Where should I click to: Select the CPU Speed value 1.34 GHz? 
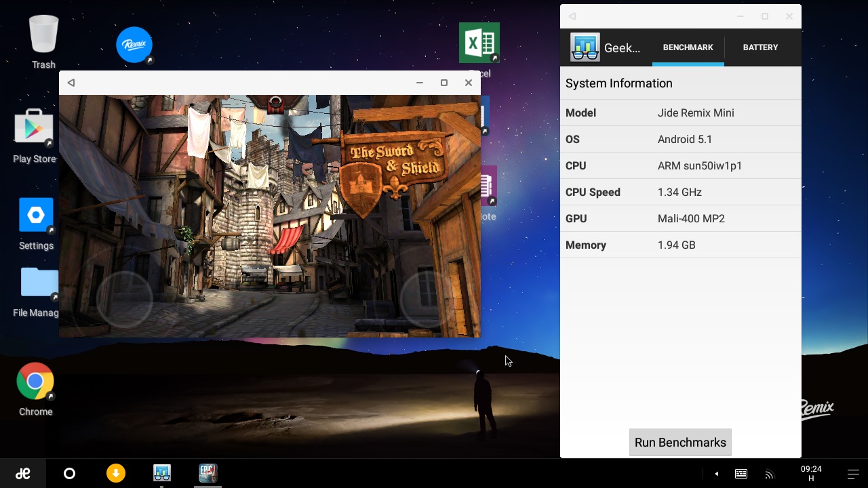tap(679, 192)
